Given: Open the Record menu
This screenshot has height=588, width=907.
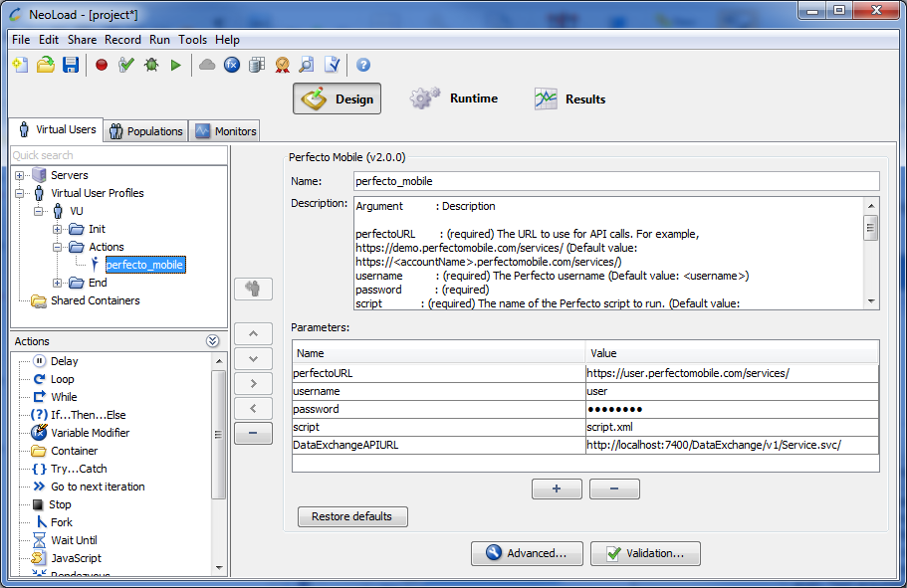Looking at the screenshot, I should point(122,40).
